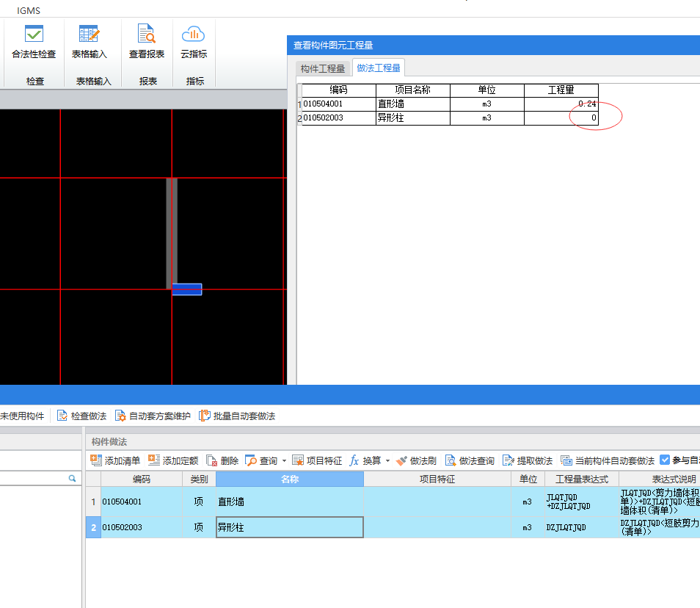This screenshot has width=700, height=608.
Task: Click 添加清单 add list item button
Action: (x=115, y=460)
